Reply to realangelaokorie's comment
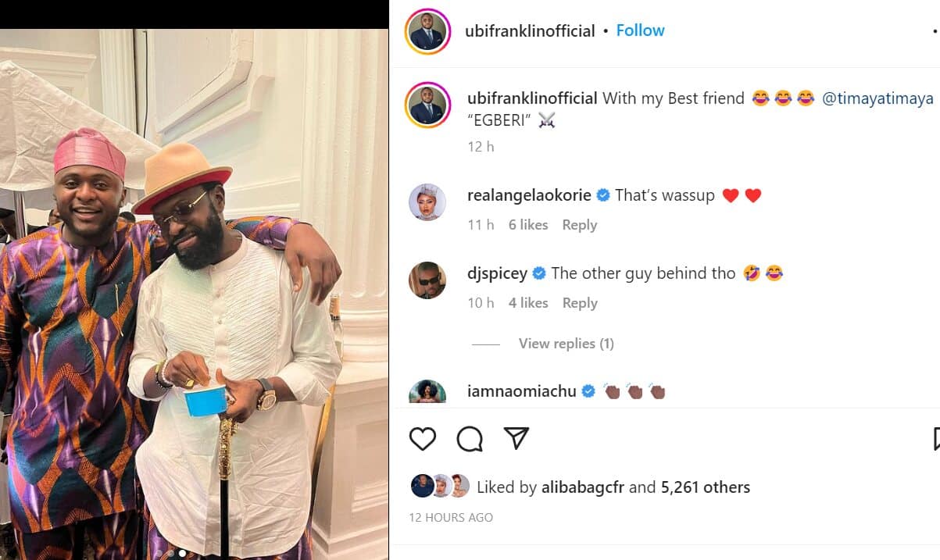The width and height of the screenshot is (940, 560). coord(579,225)
